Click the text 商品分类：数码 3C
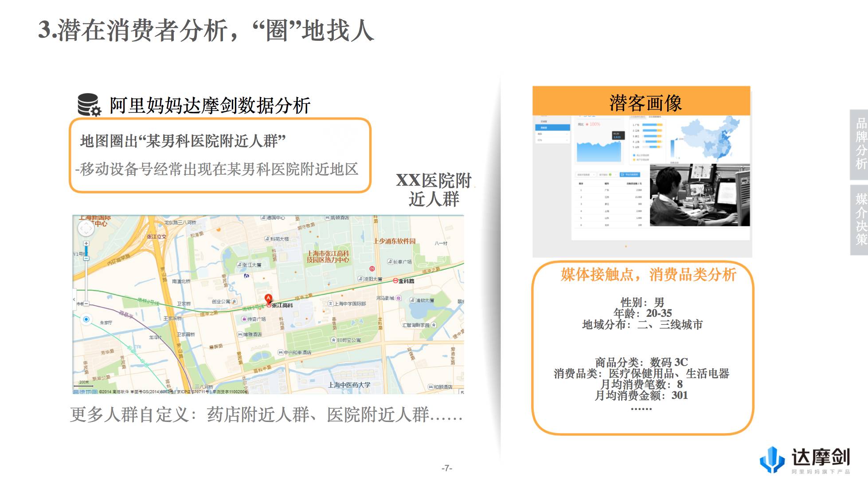The image size is (868, 481). tap(641, 362)
